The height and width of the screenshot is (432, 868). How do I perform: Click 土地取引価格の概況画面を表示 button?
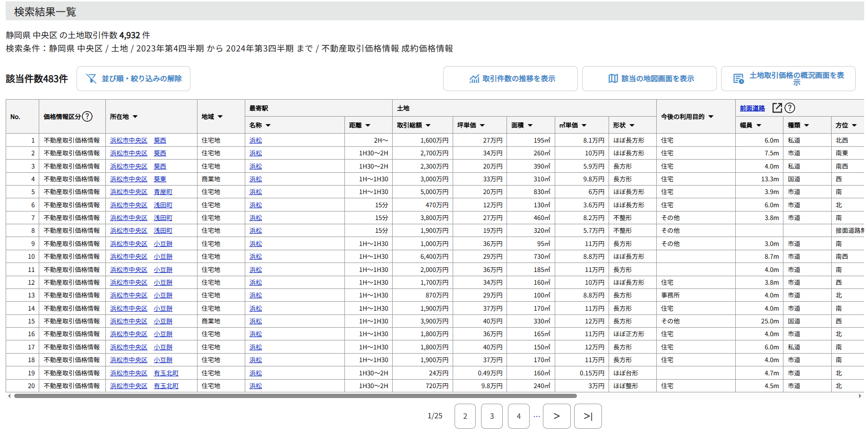788,79
